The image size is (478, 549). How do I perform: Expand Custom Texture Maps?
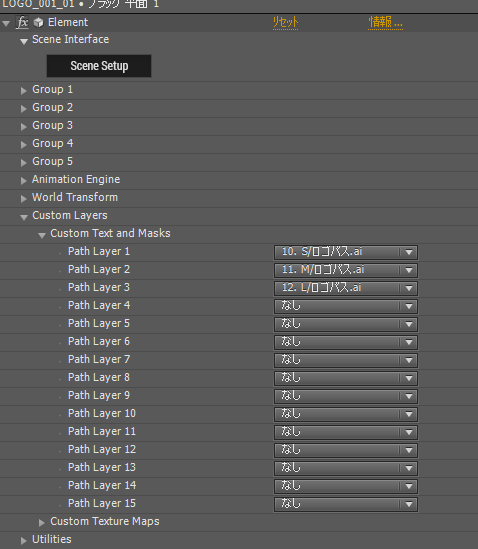click(42, 523)
